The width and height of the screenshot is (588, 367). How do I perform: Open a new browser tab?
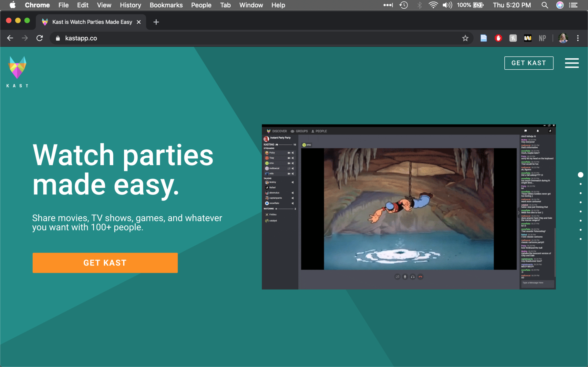pos(156,22)
